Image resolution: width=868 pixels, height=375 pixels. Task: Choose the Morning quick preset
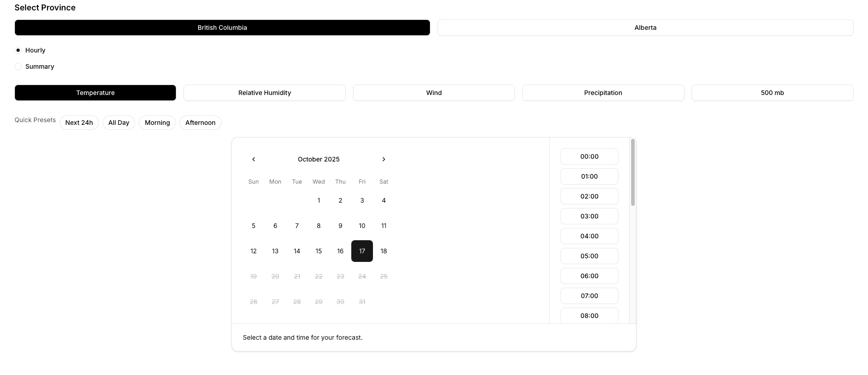pyautogui.click(x=157, y=123)
